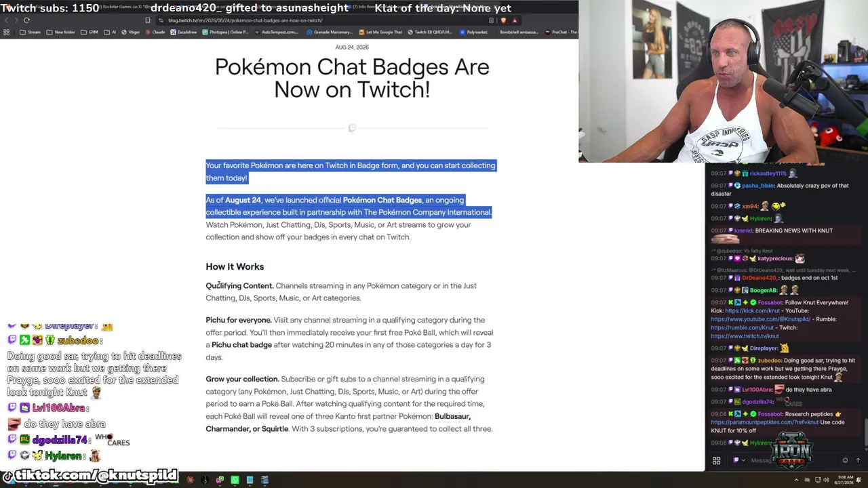Bookmark this page using the address bar bookmark icon
Image resolution: width=868 pixels, height=488 pixels.
(148, 20)
